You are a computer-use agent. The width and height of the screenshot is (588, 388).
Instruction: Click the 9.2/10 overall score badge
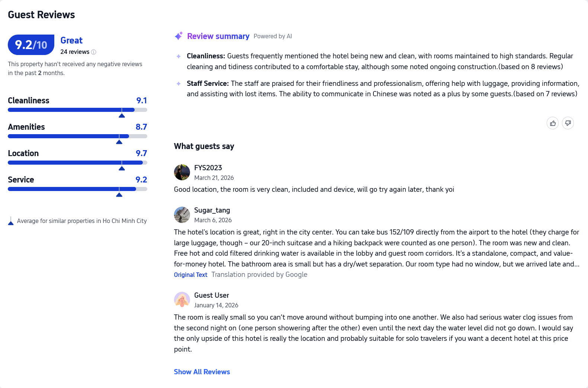point(31,45)
